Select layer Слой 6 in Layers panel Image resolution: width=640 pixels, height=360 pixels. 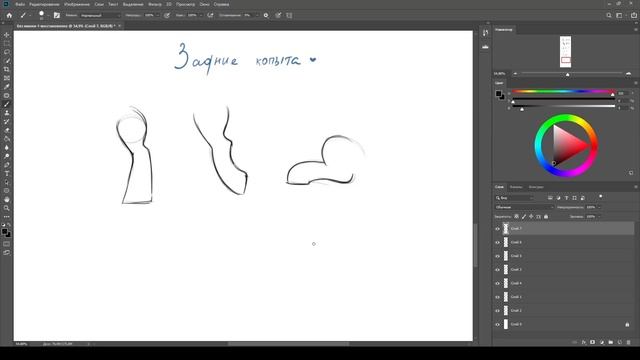pyautogui.click(x=563, y=242)
